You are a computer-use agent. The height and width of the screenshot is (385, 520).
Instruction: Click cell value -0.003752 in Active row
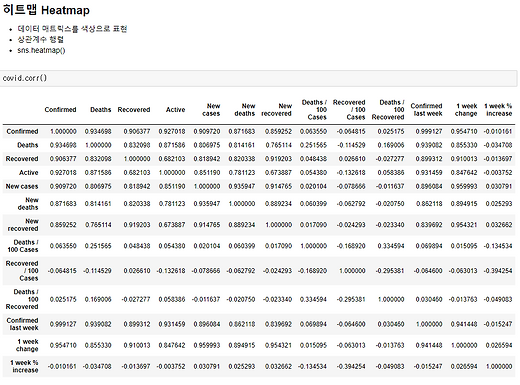[497, 173]
